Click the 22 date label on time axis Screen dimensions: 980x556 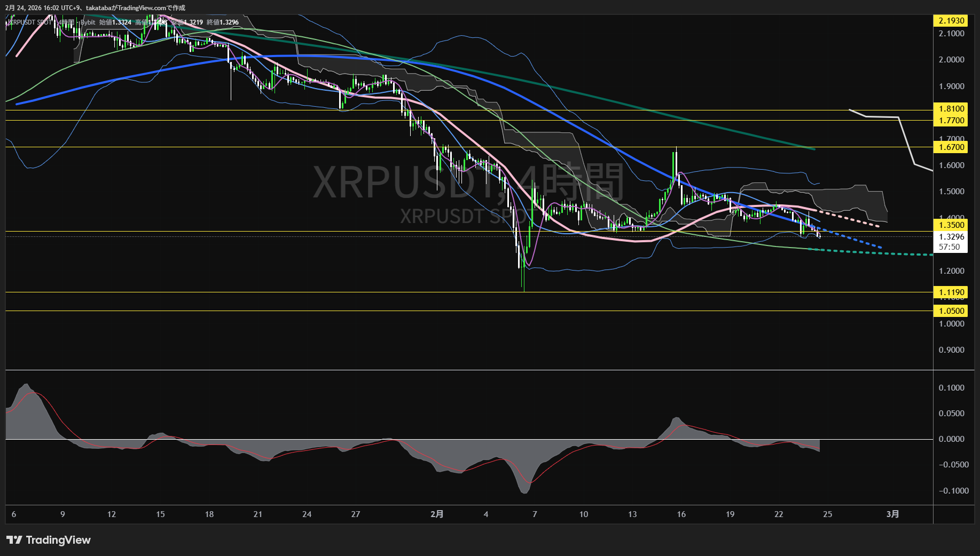[779, 514]
